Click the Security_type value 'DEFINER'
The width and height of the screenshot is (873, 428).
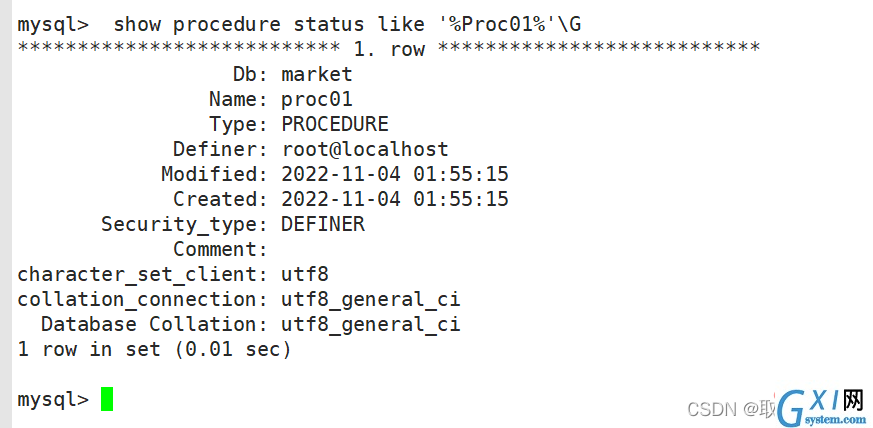click(323, 224)
